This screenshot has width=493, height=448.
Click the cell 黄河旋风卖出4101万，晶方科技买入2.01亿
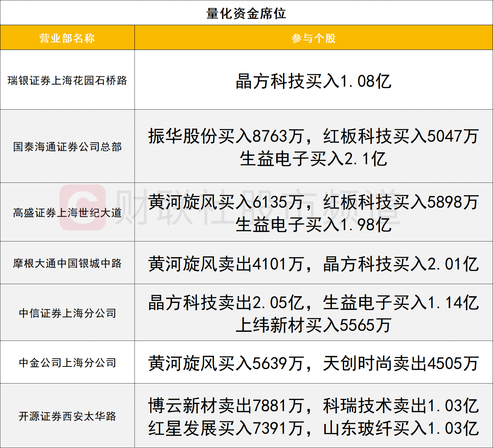pos(314,264)
